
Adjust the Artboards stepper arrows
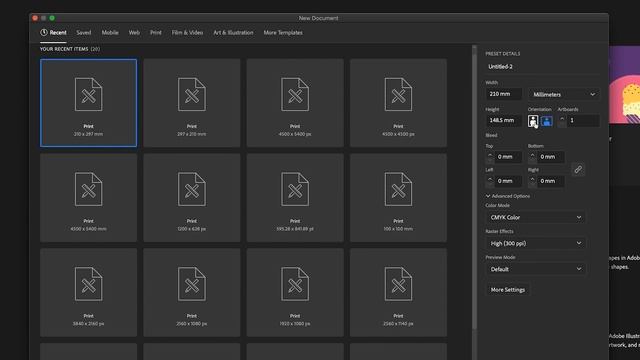[562, 121]
